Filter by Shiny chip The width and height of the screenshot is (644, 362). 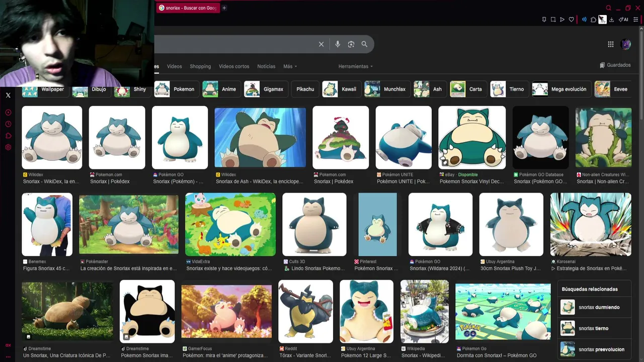(x=131, y=89)
